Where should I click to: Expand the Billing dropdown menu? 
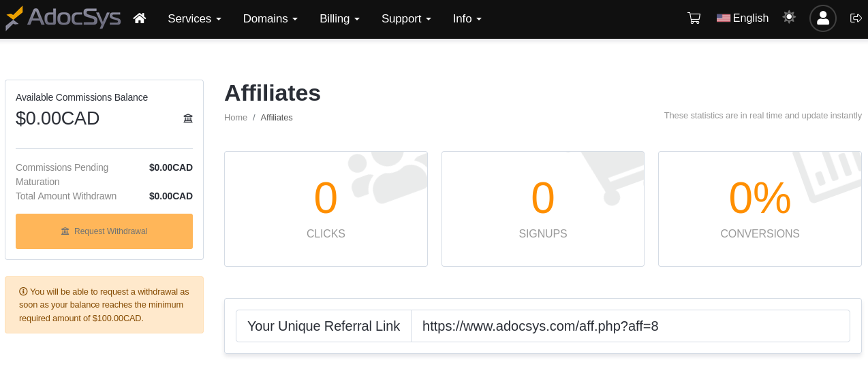point(339,19)
